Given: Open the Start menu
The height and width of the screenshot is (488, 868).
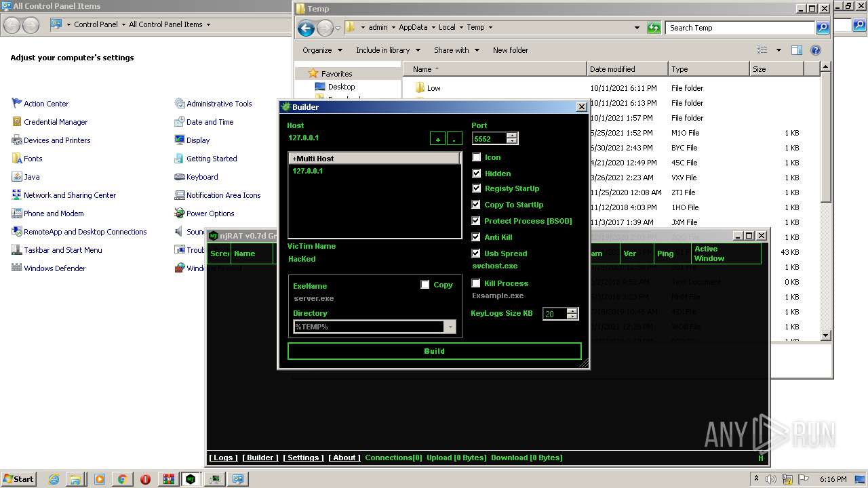Looking at the screenshot, I should point(19,479).
